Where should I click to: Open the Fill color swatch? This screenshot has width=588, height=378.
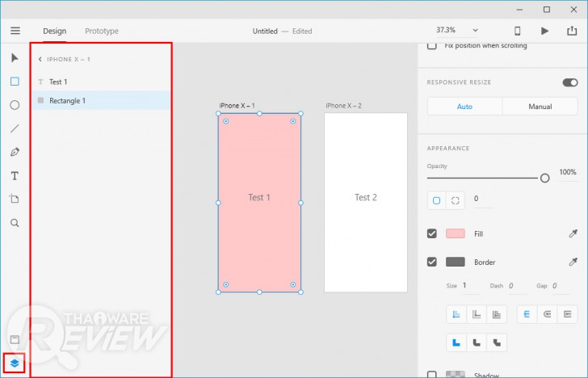(x=456, y=233)
